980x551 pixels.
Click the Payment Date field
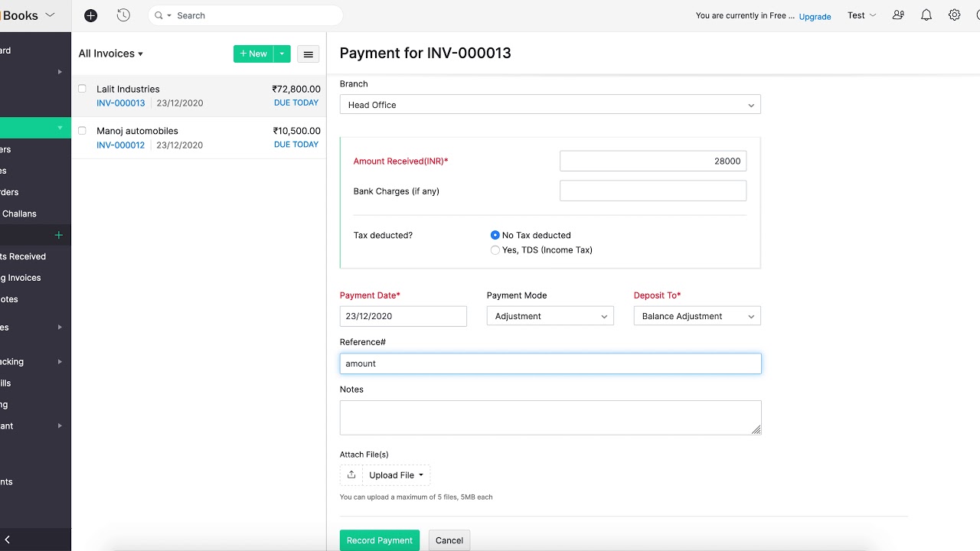403,316
